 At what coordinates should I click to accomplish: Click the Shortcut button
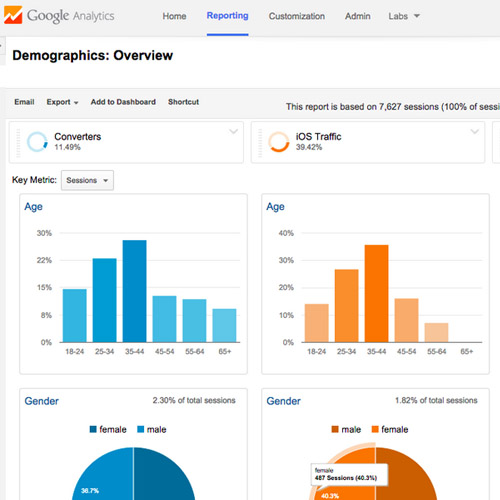[183, 102]
